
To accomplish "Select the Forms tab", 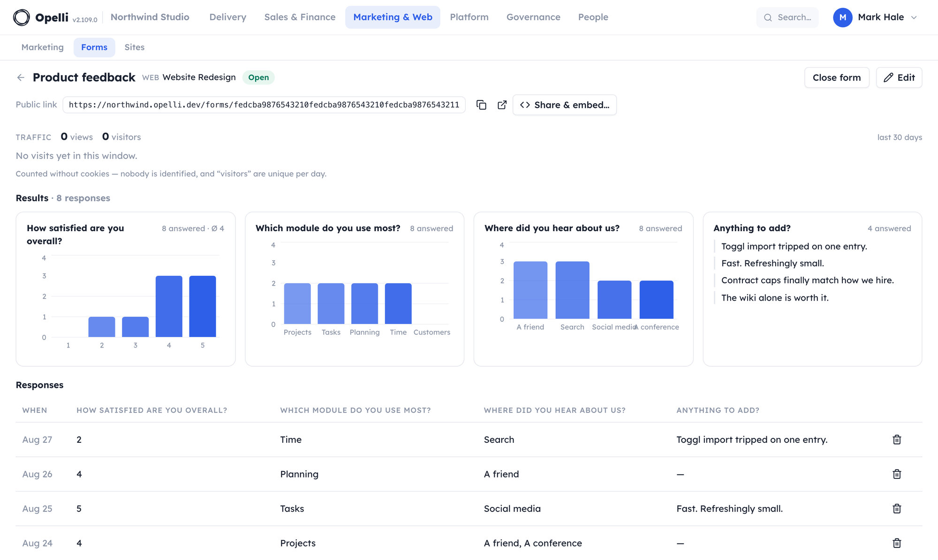I will point(94,47).
